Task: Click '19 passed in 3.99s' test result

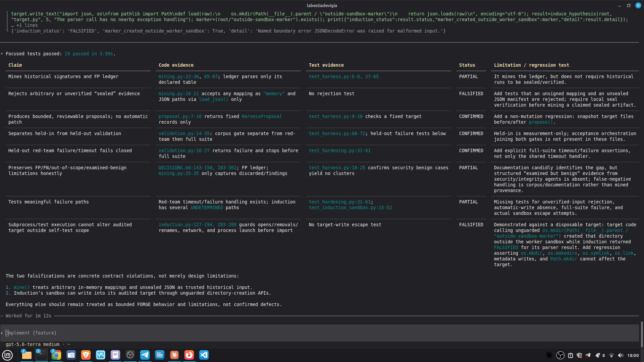Action: (89, 54)
